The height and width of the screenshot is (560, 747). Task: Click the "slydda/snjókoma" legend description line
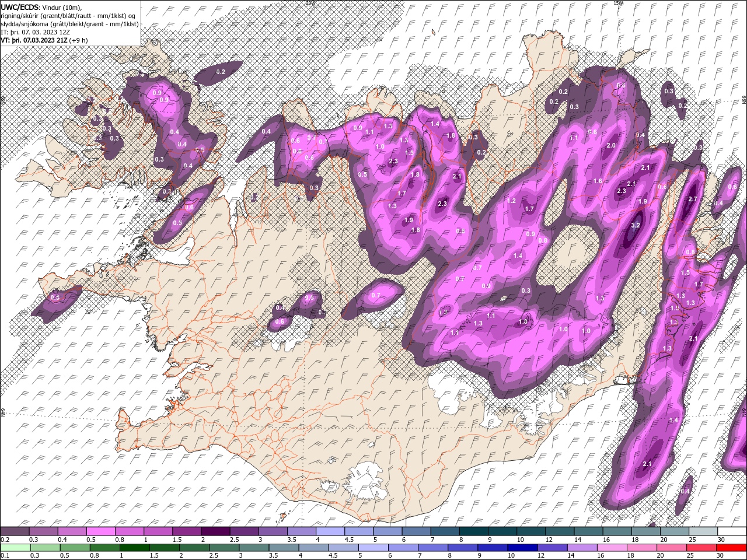pyautogui.click(x=69, y=24)
